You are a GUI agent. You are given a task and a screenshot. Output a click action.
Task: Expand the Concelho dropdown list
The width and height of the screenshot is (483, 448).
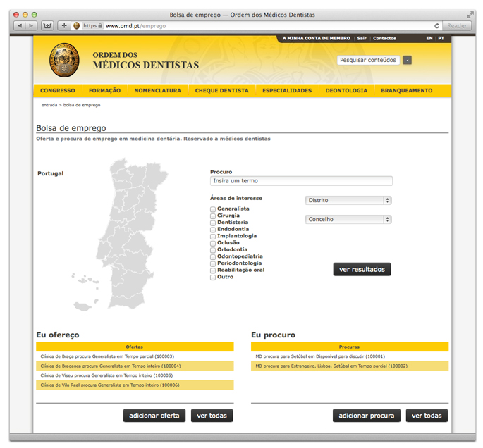click(x=348, y=219)
